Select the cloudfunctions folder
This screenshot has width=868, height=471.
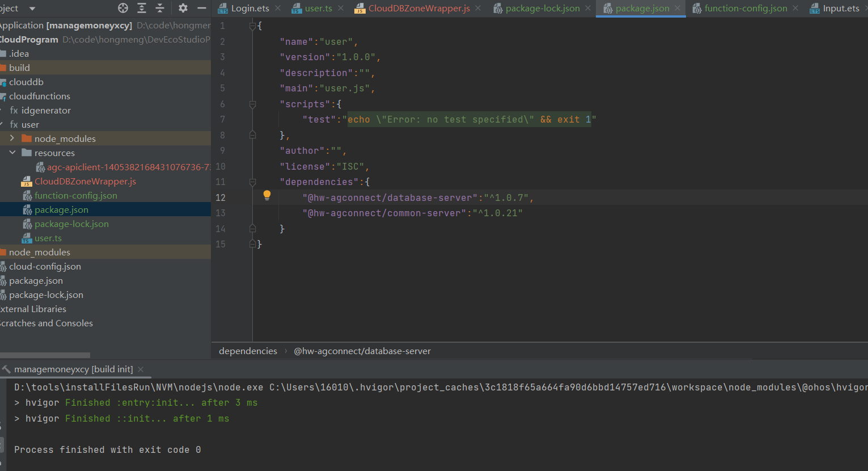[40, 96]
